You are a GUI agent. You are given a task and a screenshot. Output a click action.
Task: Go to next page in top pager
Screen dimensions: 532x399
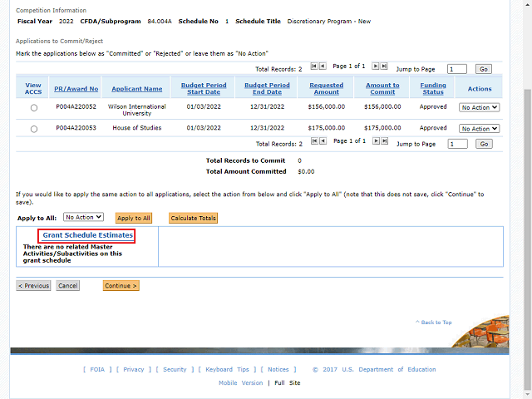(x=375, y=66)
